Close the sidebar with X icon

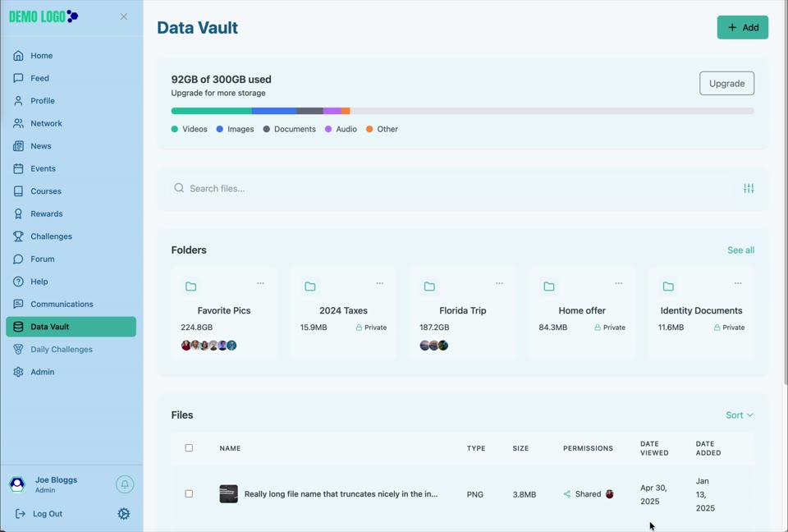click(x=124, y=16)
